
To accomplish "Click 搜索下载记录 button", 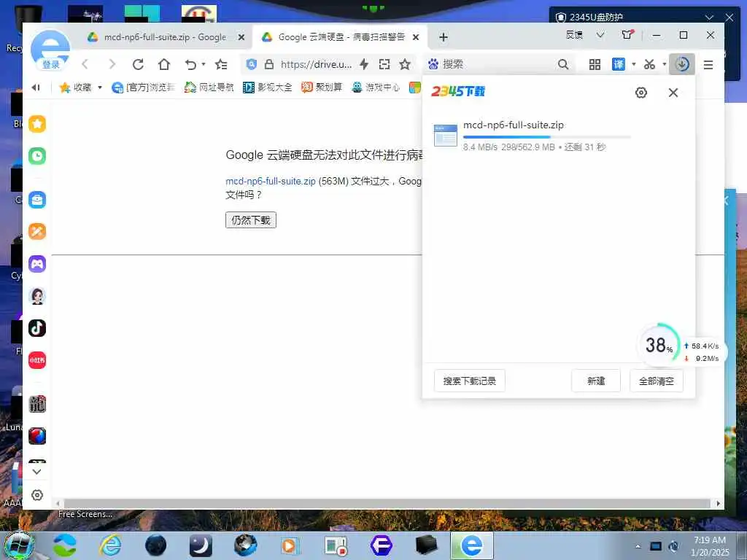I will [x=470, y=381].
